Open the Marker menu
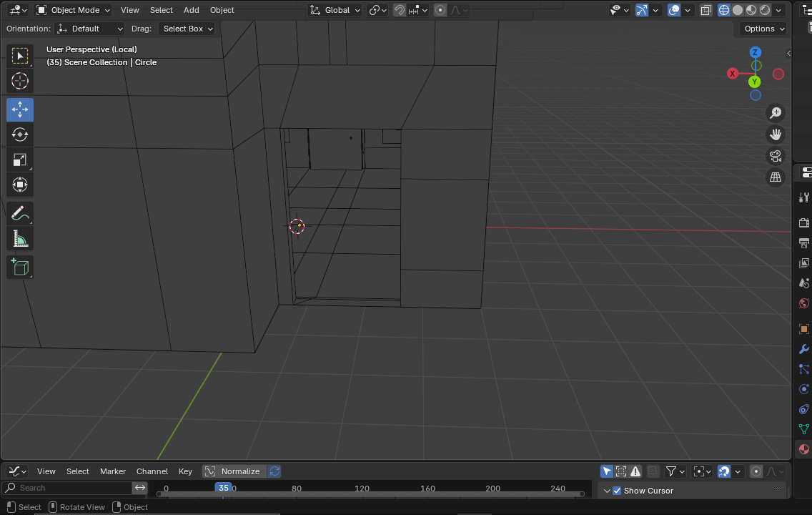Viewport: 812px width, 515px height. click(112, 471)
